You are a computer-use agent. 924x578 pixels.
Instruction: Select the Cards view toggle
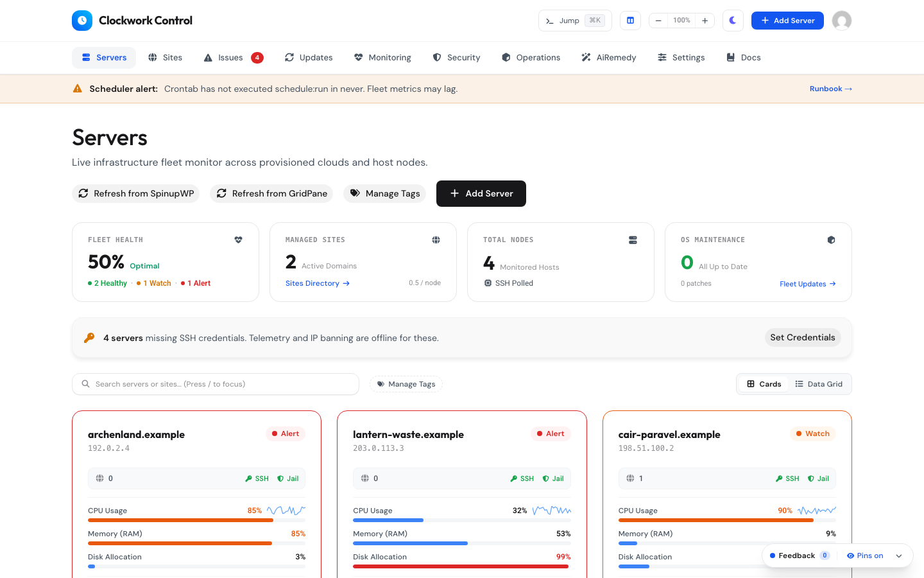(x=764, y=384)
